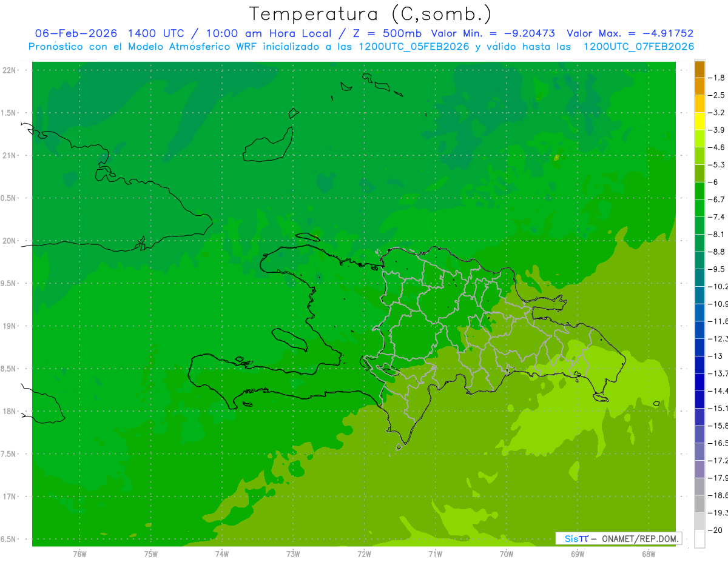
Task: Click the '72W' longitude label
Action: [364, 554]
